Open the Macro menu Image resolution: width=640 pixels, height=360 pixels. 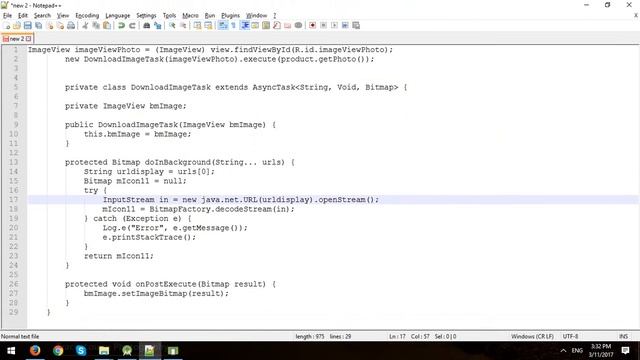[190, 16]
